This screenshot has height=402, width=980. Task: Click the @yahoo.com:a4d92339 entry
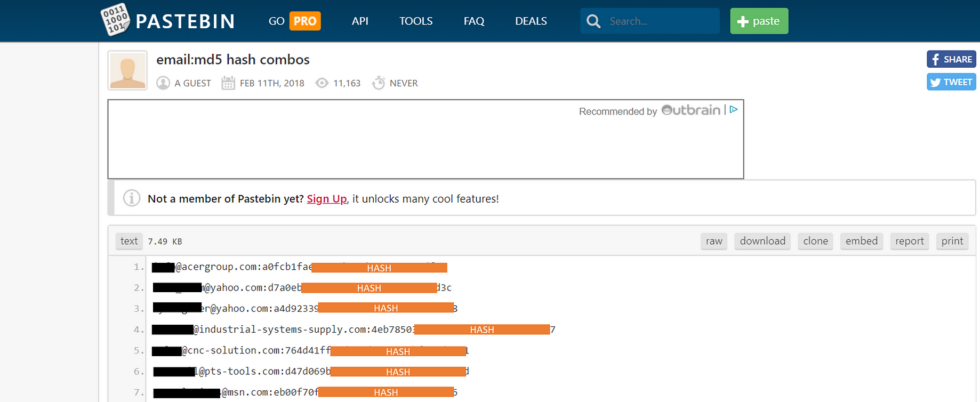click(305, 308)
